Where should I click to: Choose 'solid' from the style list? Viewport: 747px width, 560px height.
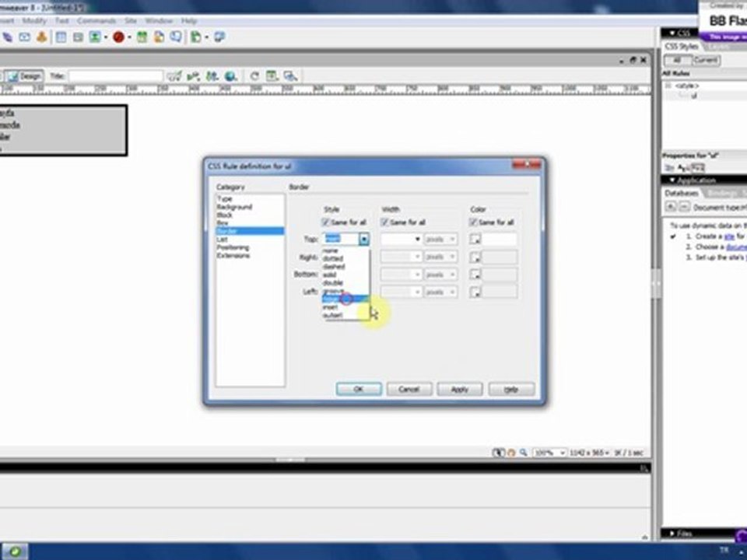coord(345,275)
